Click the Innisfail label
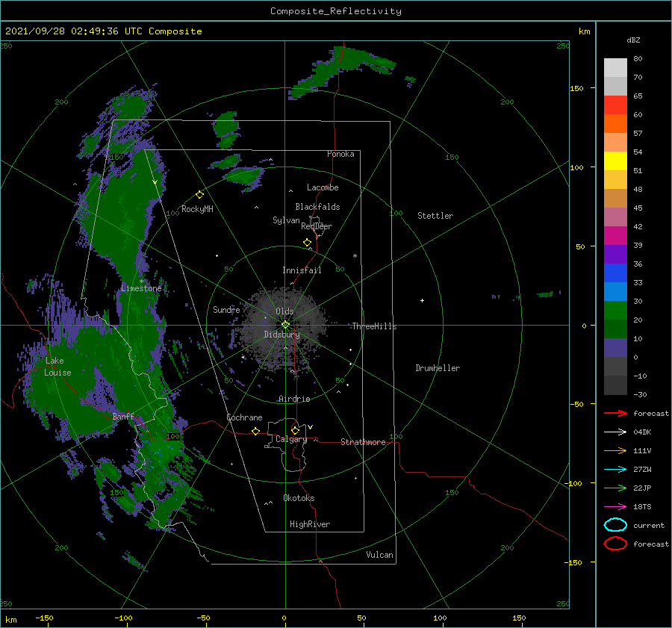Image resolution: width=672 pixels, height=628 pixels. pyautogui.click(x=302, y=270)
